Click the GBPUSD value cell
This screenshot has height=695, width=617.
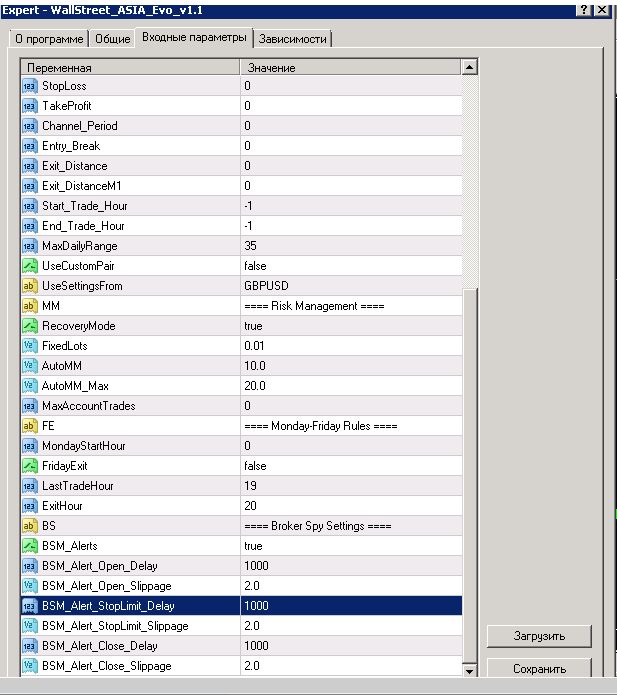351,286
